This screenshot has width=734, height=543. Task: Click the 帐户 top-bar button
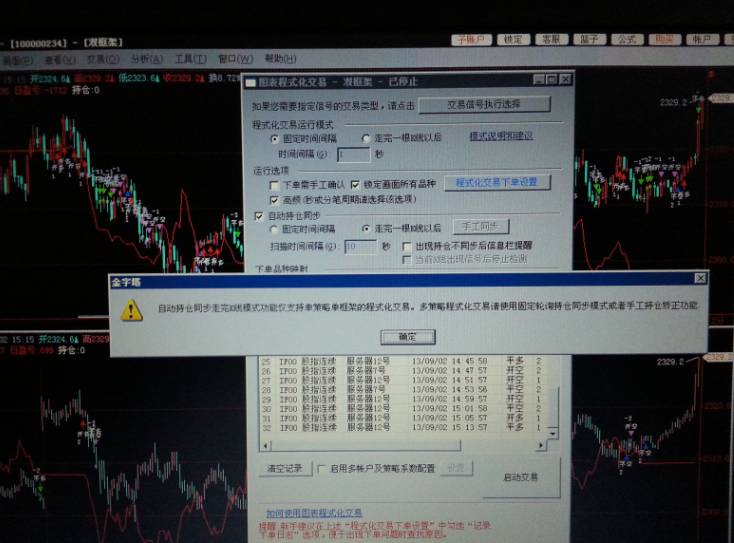pyautogui.click(x=702, y=39)
